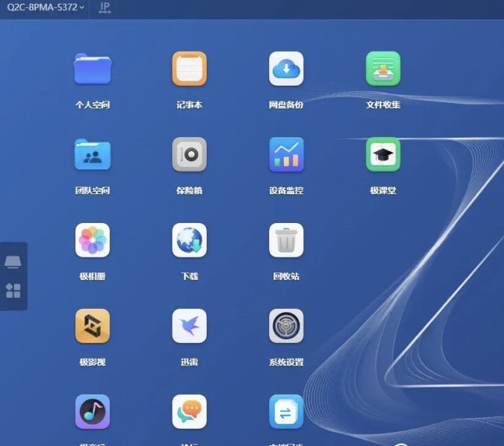Click the 极影视 label text
This screenshot has width=504, height=446.
coord(93,362)
